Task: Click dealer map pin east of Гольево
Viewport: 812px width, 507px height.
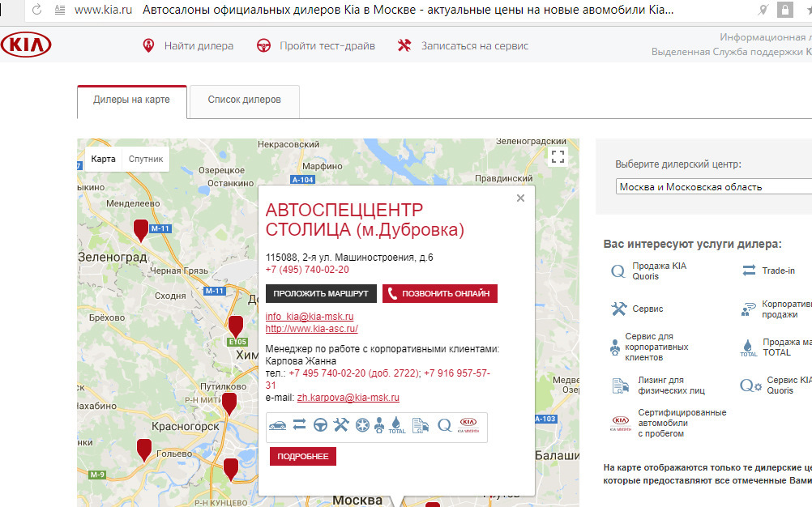Action: pyautogui.click(x=230, y=469)
